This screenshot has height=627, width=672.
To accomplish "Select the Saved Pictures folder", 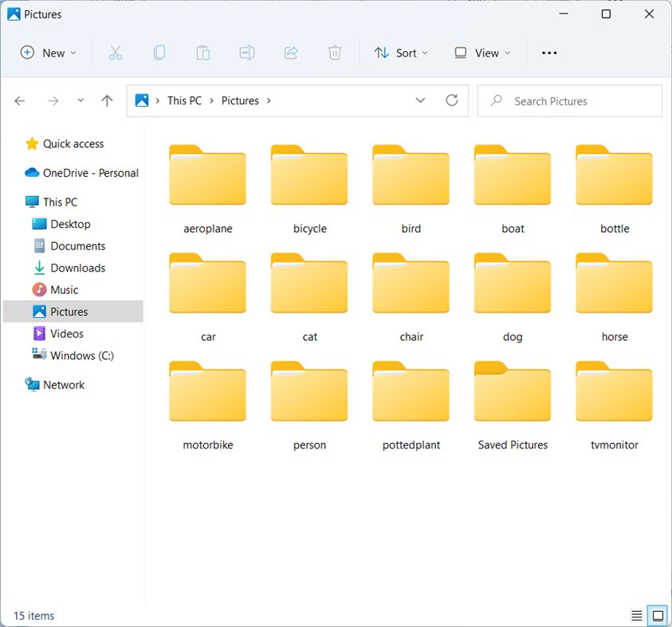I will pos(513,406).
